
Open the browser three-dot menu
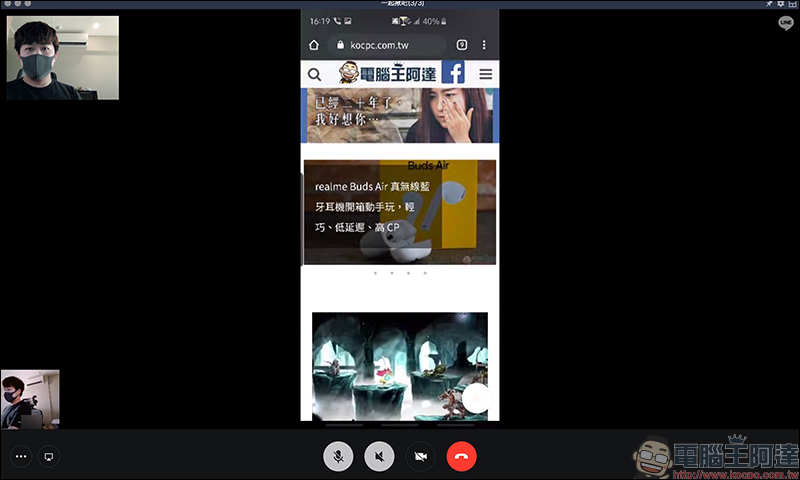point(484,45)
